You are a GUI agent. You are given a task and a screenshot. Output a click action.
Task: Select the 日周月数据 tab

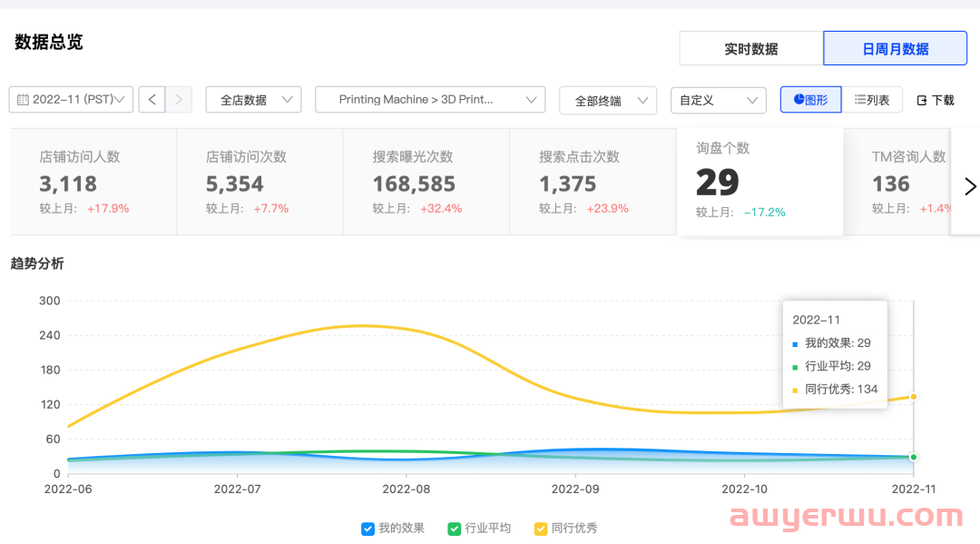click(895, 49)
